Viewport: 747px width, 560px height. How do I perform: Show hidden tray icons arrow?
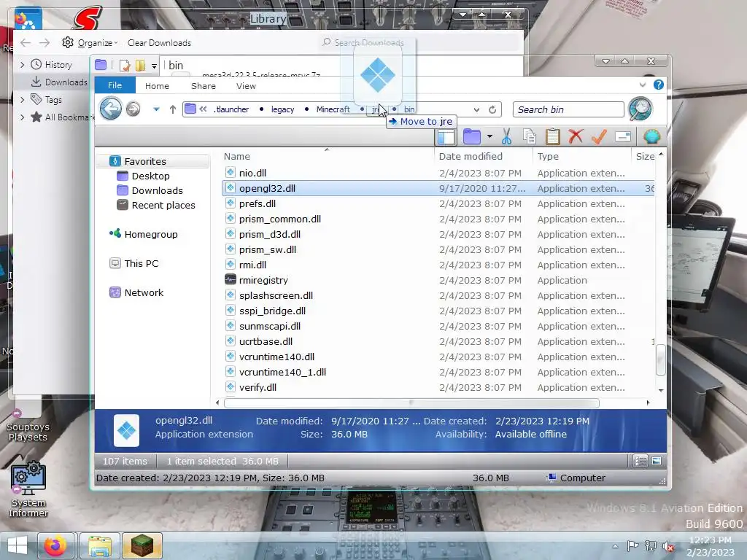[x=615, y=546]
